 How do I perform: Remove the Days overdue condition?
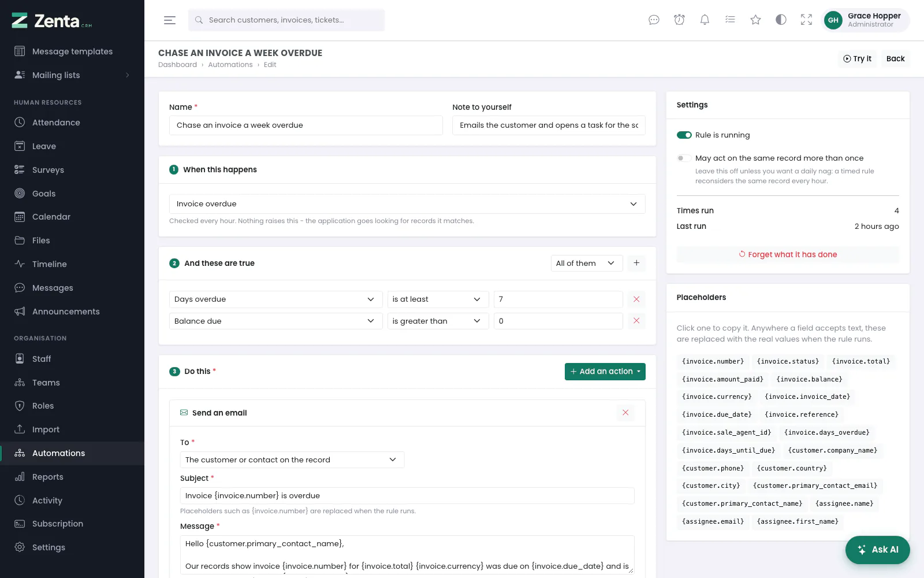click(x=636, y=299)
